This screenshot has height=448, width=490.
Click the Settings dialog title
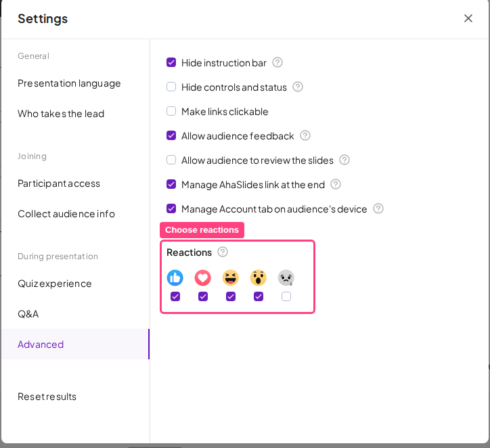43,19
